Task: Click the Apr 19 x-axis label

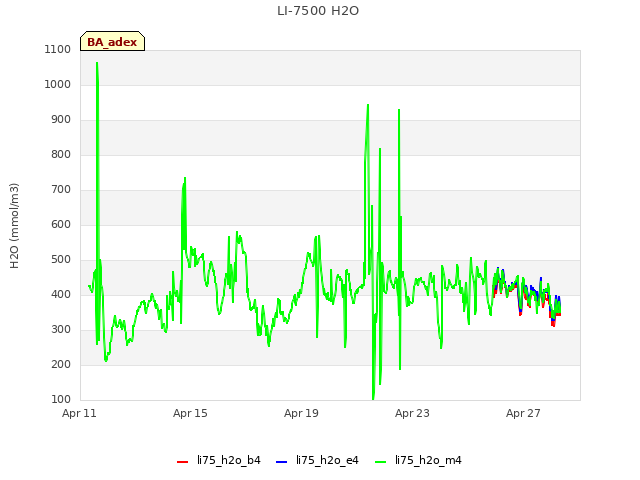Action: coord(301,413)
